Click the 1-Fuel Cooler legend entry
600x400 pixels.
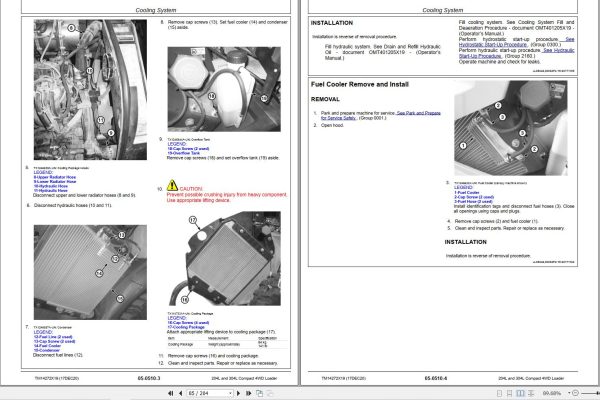coord(467,193)
